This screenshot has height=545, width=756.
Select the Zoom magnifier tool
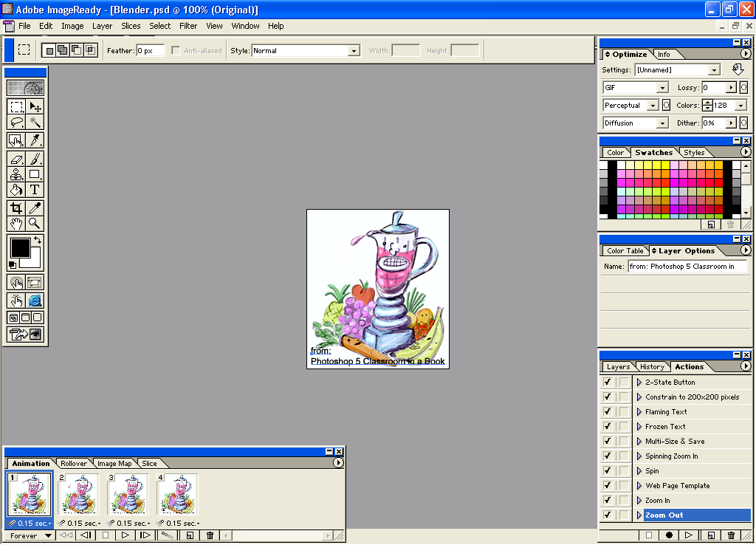(35, 223)
